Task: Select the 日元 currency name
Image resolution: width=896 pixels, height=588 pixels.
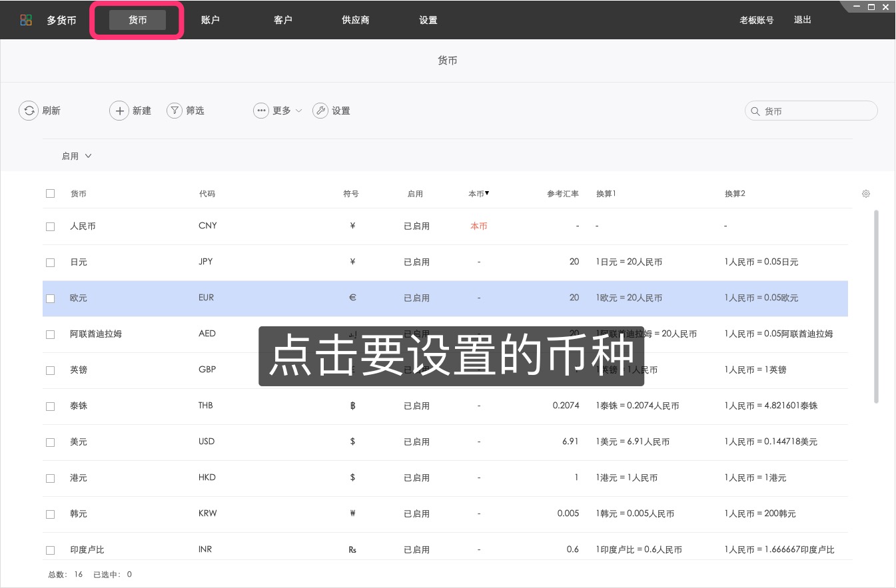Action: click(x=79, y=262)
